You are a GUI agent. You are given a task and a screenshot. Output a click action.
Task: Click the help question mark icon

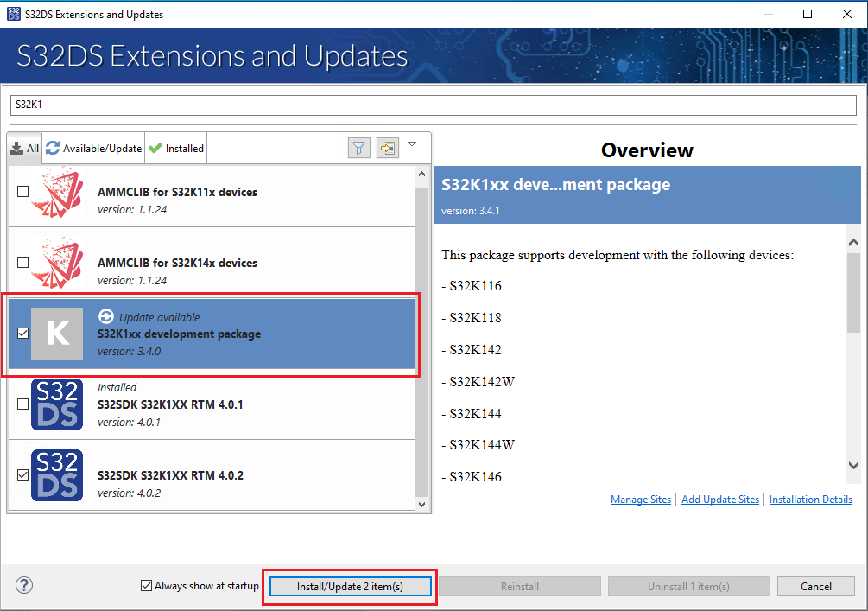point(23,585)
